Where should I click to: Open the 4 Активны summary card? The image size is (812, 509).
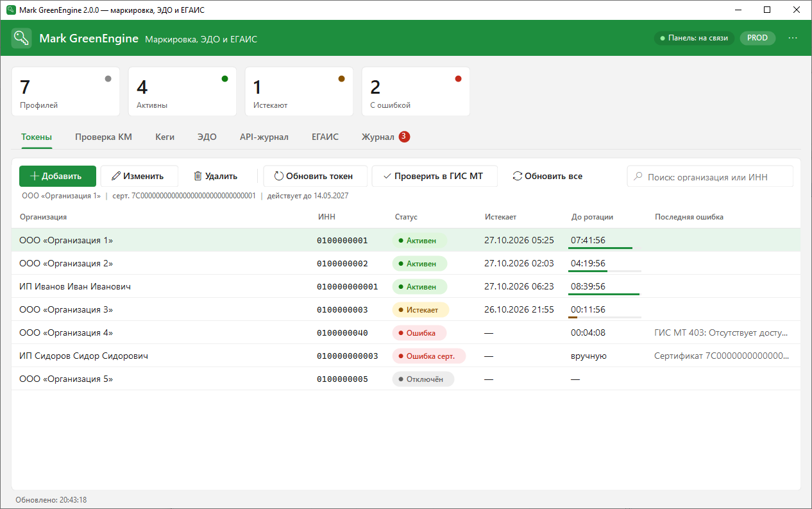182,92
